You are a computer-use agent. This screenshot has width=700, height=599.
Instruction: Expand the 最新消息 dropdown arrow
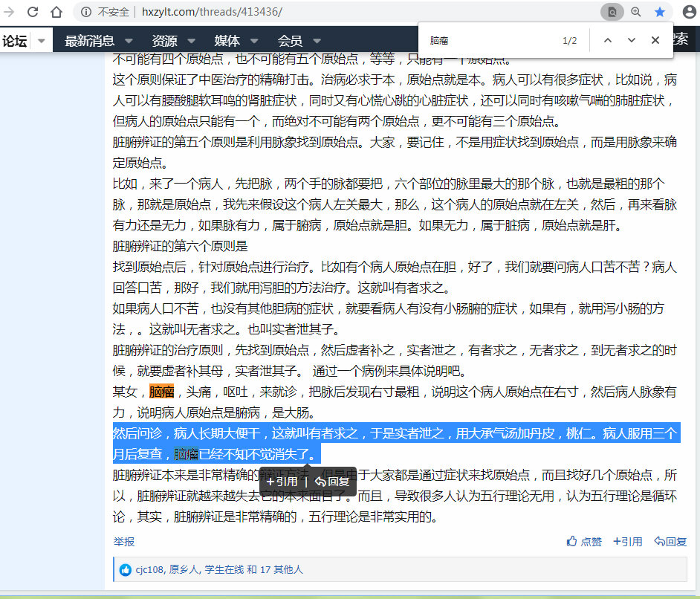(129, 41)
